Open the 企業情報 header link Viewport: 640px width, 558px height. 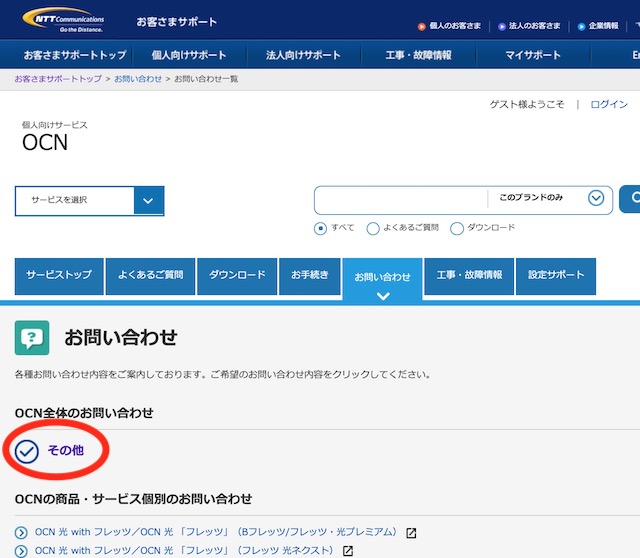[603, 26]
